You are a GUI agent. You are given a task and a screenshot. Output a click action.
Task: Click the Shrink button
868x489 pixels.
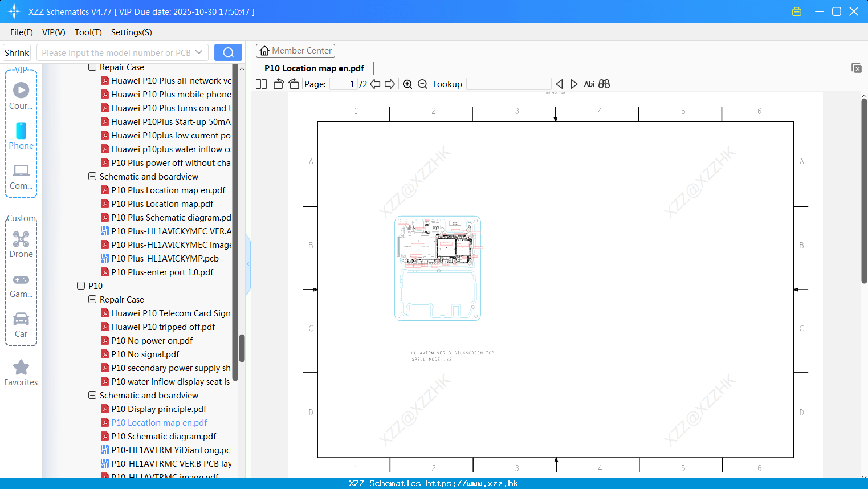pyautogui.click(x=17, y=52)
